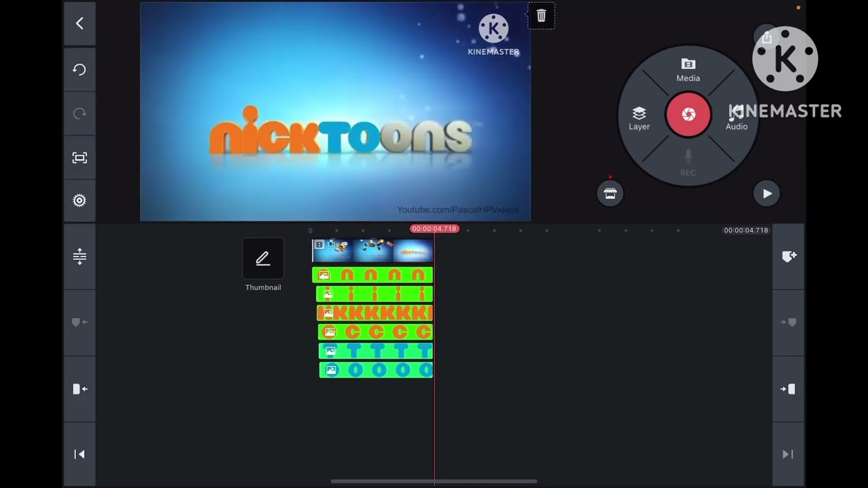Select the orange K letter layer
Image resolution: width=868 pixels, height=488 pixels.
click(375, 313)
